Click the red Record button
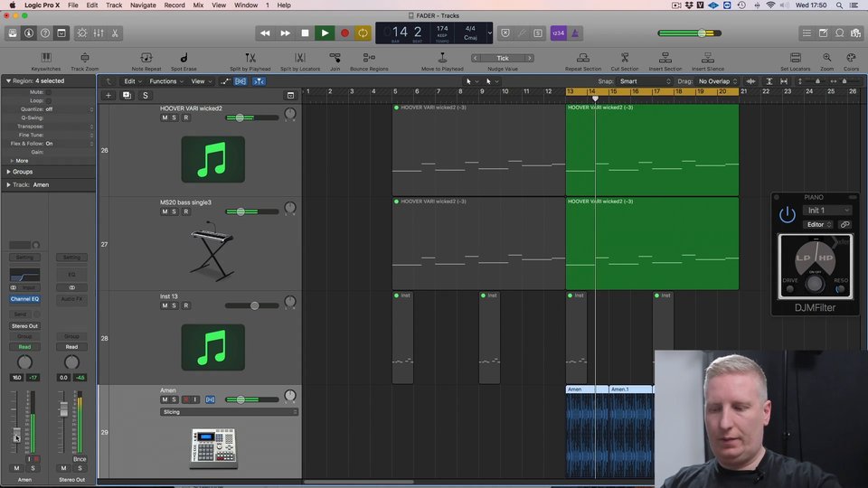The width and height of the screenshot is (868, 488). click(344, 33)
